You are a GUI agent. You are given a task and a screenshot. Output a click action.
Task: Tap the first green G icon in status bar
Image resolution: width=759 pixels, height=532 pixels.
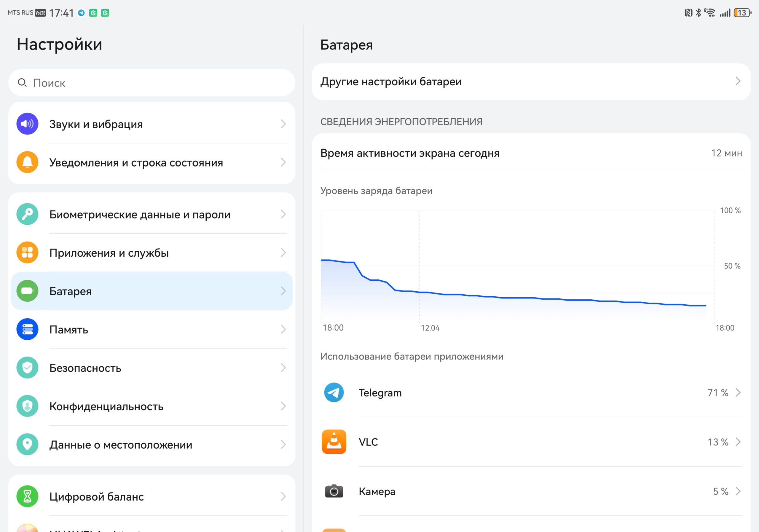[93, 13]
